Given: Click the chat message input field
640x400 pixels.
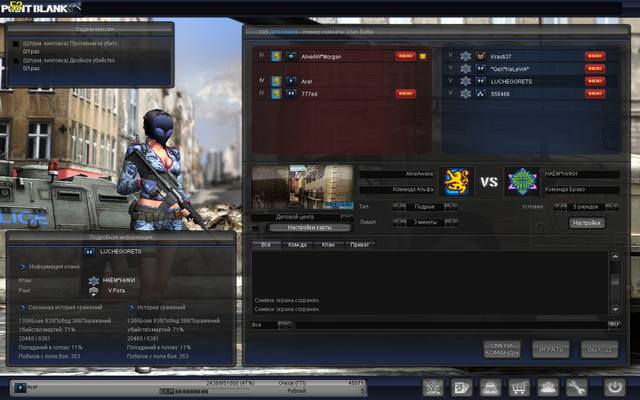Looking at the screenshot, I should (451, 325).
